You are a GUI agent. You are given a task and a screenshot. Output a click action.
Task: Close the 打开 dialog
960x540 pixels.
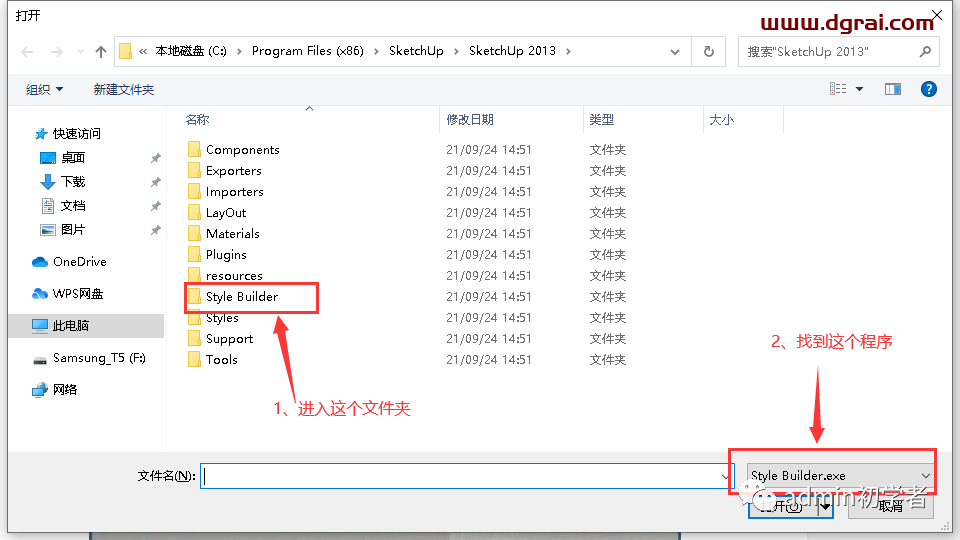[x=937, y=14]
